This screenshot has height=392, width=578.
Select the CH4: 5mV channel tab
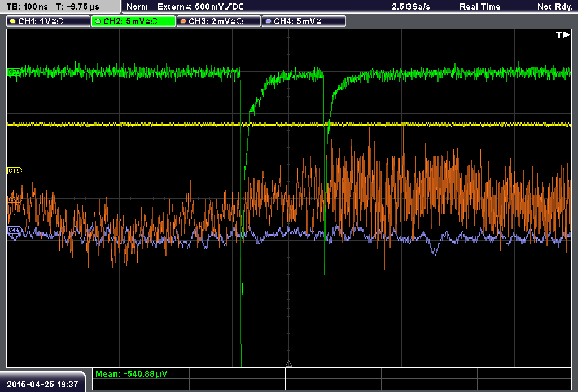[304, 21]
